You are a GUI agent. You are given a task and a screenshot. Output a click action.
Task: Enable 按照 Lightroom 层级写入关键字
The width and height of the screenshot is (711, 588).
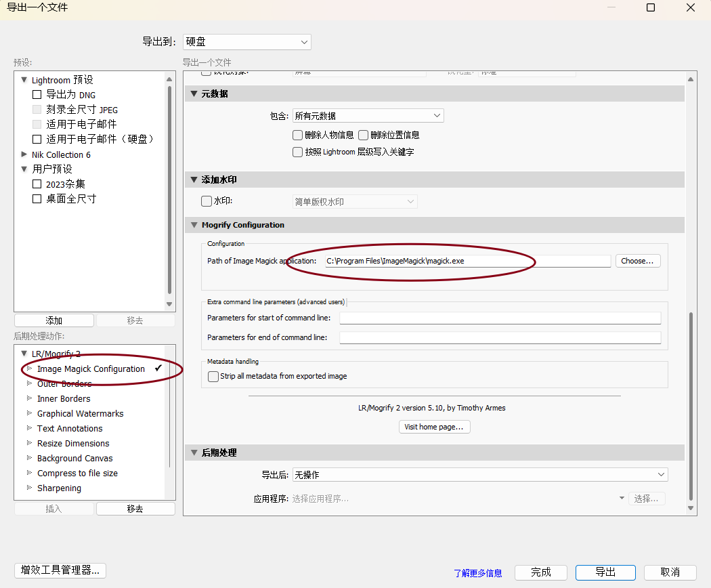pos(297,152)
